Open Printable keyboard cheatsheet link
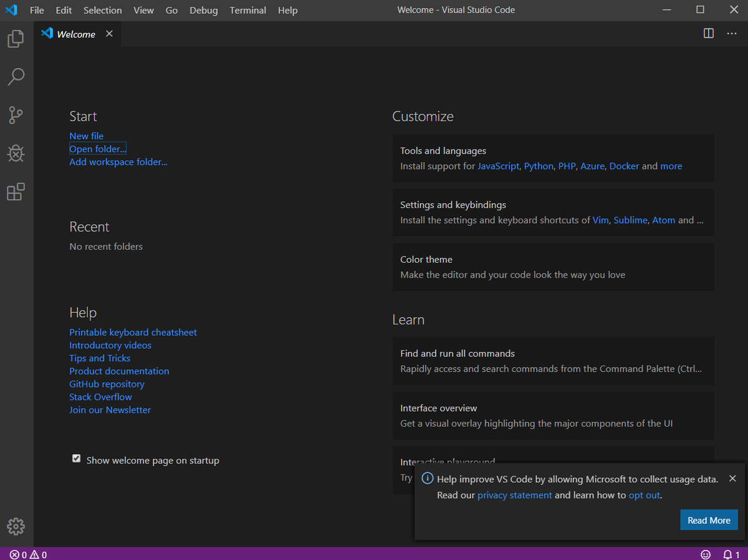The image size is (748, 560). click(133, 333)
